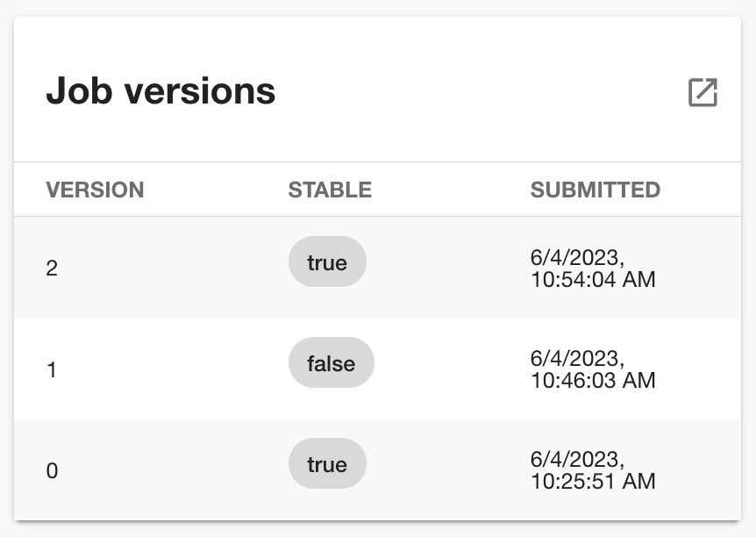Select the row for job version 2

377,268
